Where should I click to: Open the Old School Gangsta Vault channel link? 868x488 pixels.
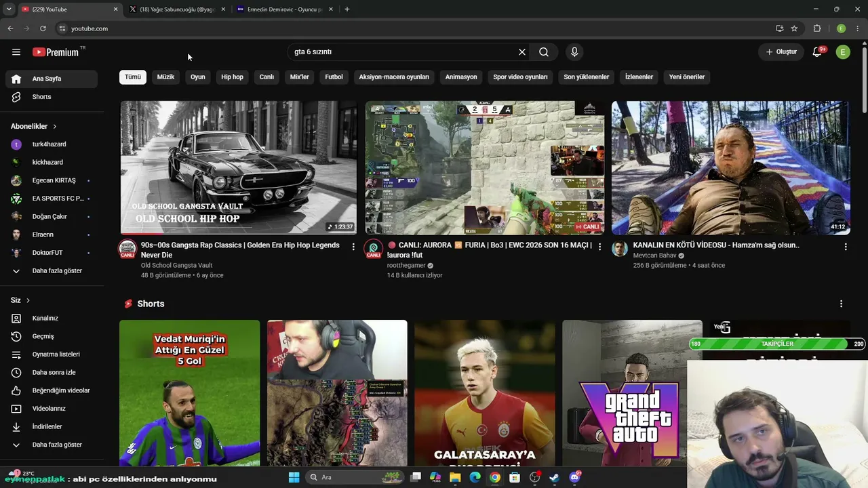[176, 265]
